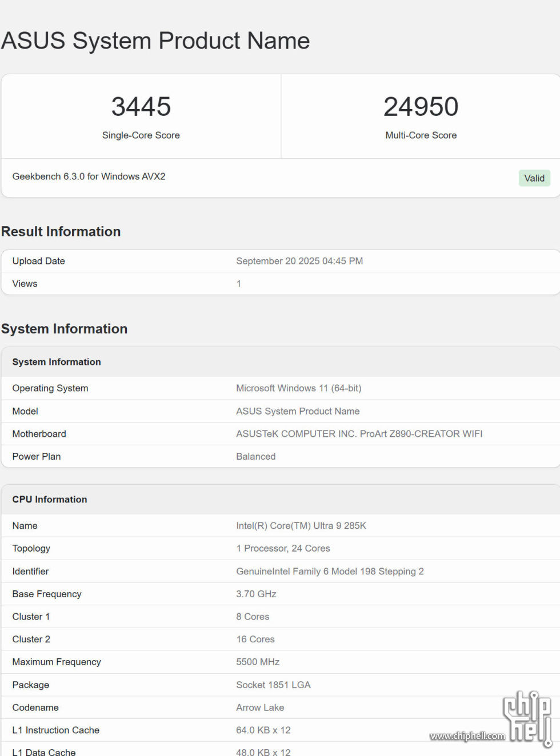Select the multi-core score 24950
This screenshot has width=560, height=756.
421,107
